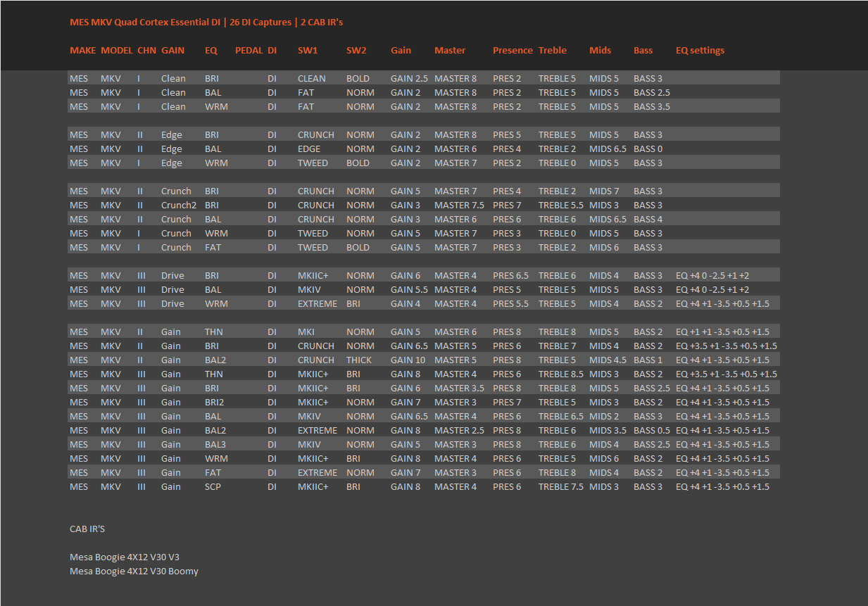Click the 'Crunch2' gain cell
868x606 pixels.
click(x=179, y=206)
